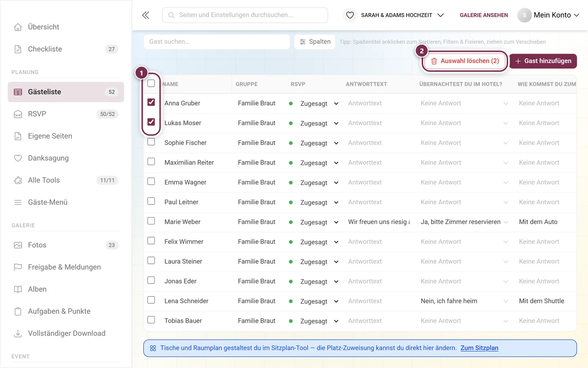
Task: Click the Gast suchen search field
Action: [x=217, y=42]
